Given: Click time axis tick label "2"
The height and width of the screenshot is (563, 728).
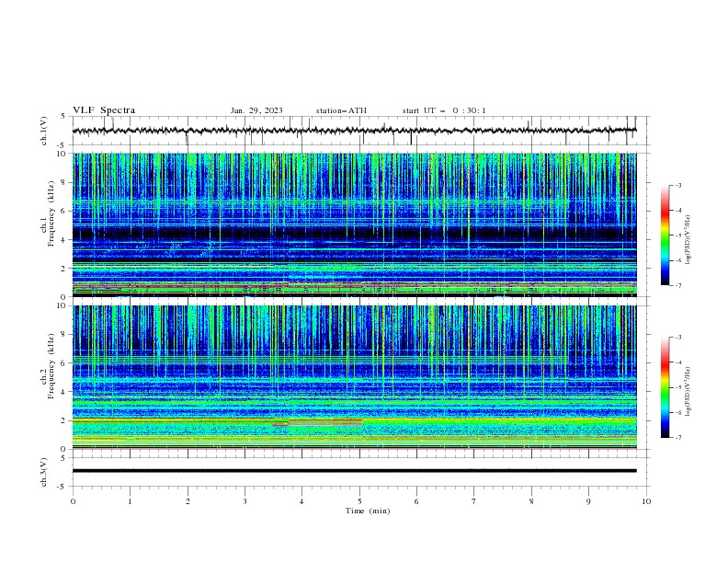Looking at the screenshot, I should [188, 501].
